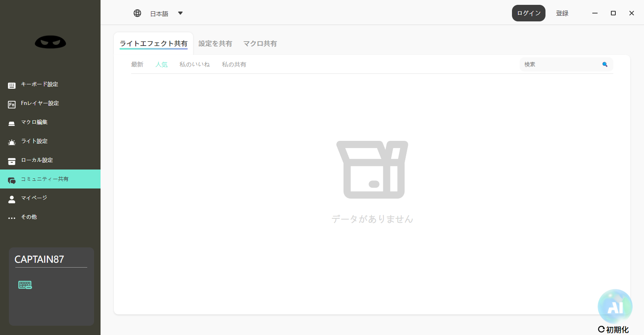Image resolution: width=644 pixels, height=335 pixels.
Task: Click the teal keyboard device icon
Action: pos(25,285)
